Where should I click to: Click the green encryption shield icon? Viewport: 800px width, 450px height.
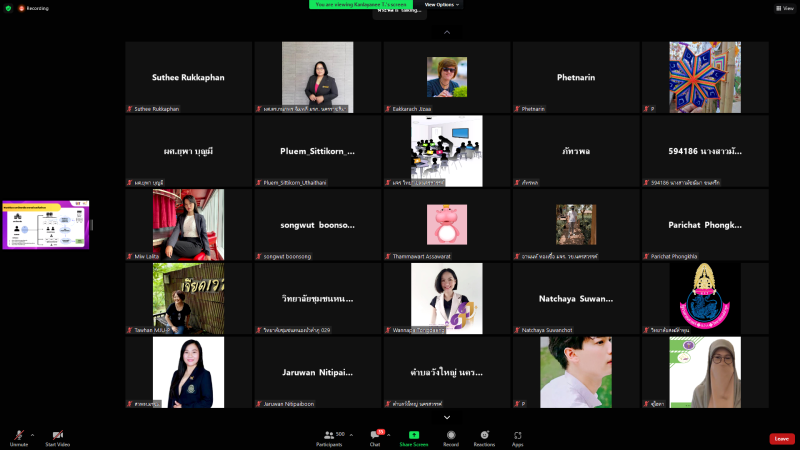click(8, 8)
